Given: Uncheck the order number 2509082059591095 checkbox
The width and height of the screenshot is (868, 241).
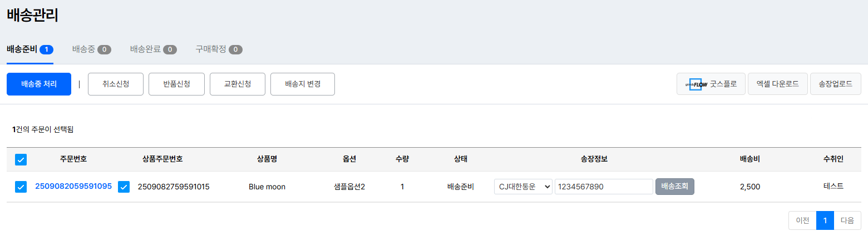Looking at the screenshot, I should tap(21, 187).
